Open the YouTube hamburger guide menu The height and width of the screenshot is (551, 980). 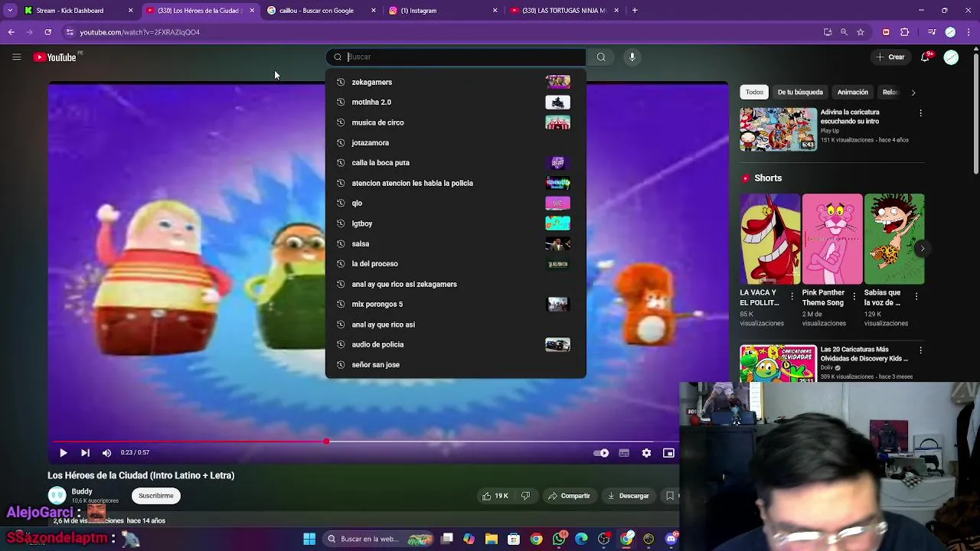click(16, 57)
